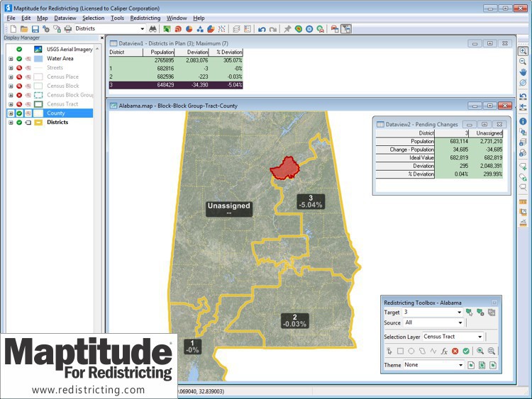Viewport: 532px width, 399px height.
Task: Open the Selection Layer dropdown
Action: coord(480,337)
